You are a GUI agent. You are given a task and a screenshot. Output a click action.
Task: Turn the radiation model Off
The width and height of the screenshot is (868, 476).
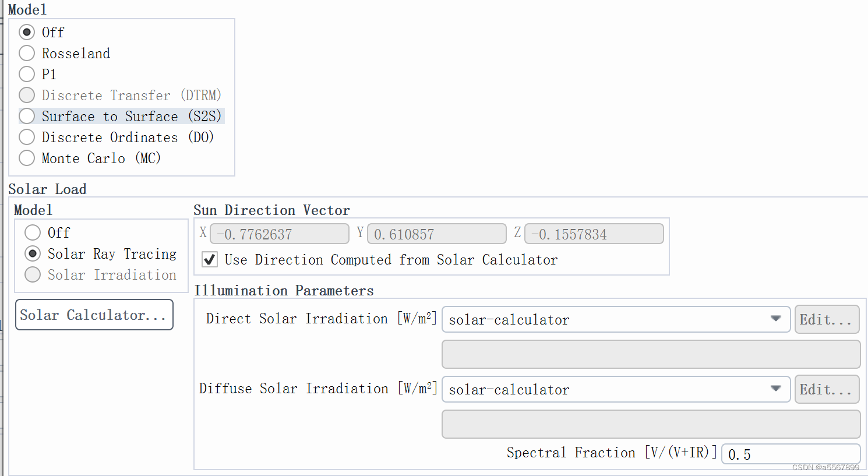tap(26, 32)
